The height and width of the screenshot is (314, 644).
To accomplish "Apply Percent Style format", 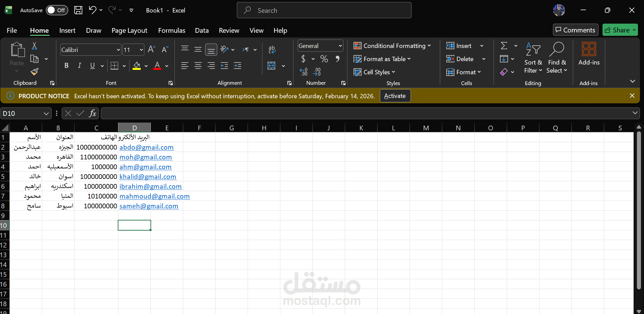I will point(324,59).
